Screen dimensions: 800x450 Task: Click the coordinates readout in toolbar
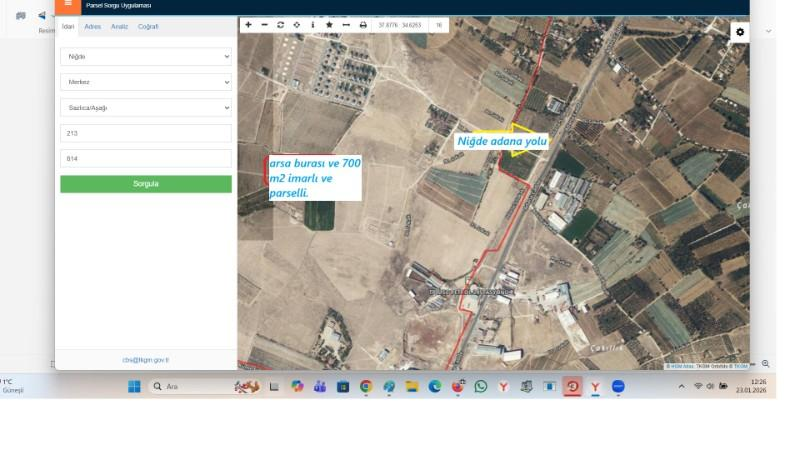coord(400,24)
